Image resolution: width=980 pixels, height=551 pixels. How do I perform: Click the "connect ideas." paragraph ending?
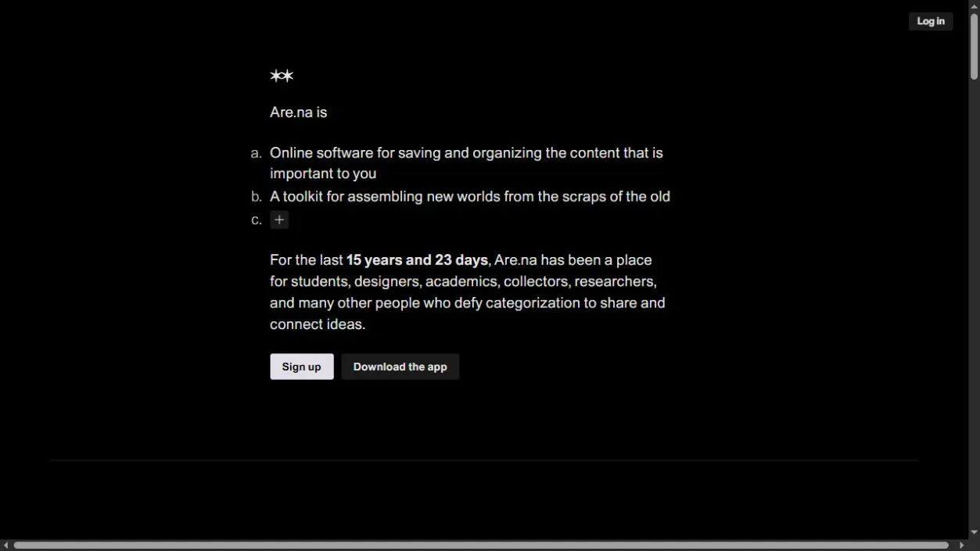click(318, 324)
